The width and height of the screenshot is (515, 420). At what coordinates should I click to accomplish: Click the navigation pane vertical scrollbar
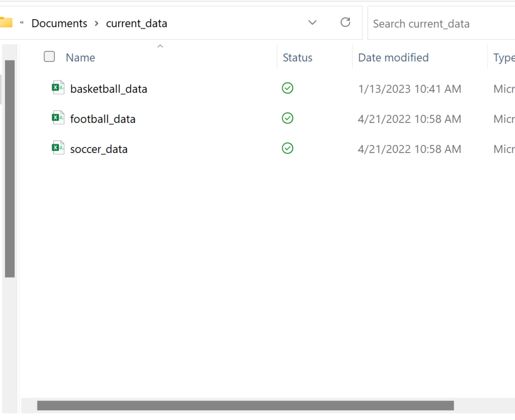(10, 169)
